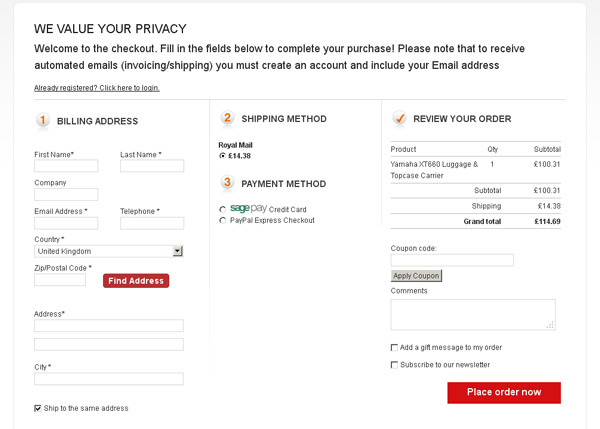Click the step 3 Payment Method icon
The width and height of the screenshot is (600, 429).
227,183
